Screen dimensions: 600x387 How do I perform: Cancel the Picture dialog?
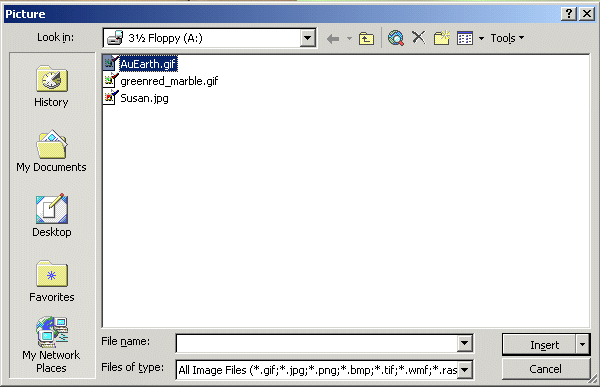546,369
